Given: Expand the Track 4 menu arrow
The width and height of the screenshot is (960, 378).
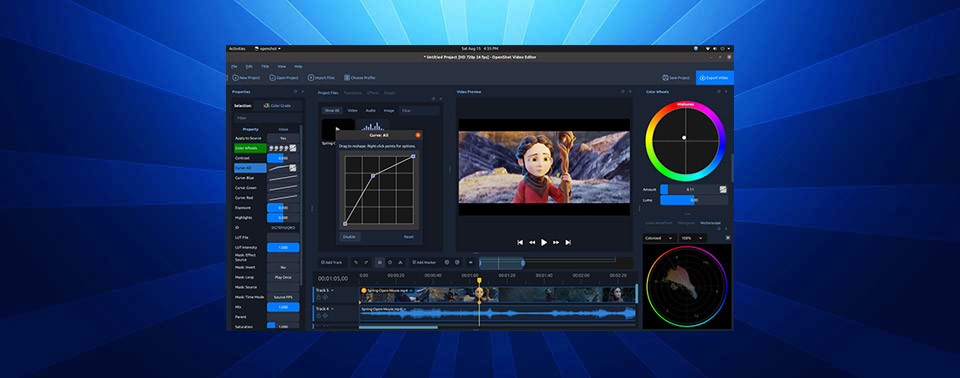Looking at the screenshot, I should (332, 309).
